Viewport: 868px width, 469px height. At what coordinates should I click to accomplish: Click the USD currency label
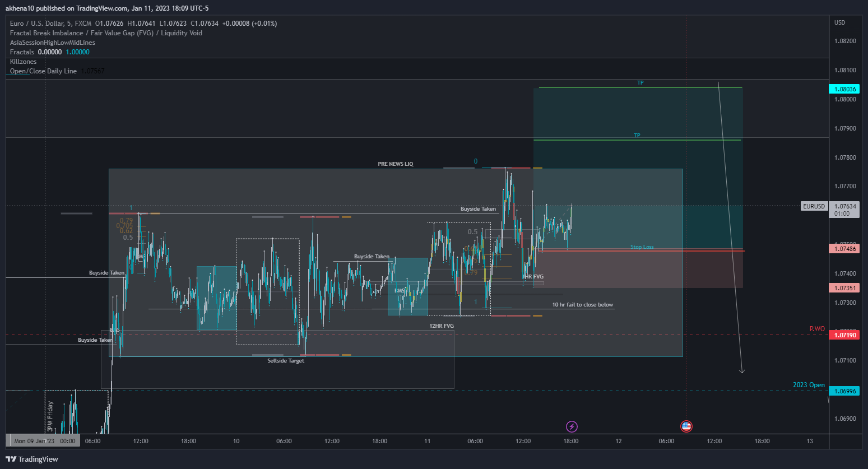tap(839, 22)
